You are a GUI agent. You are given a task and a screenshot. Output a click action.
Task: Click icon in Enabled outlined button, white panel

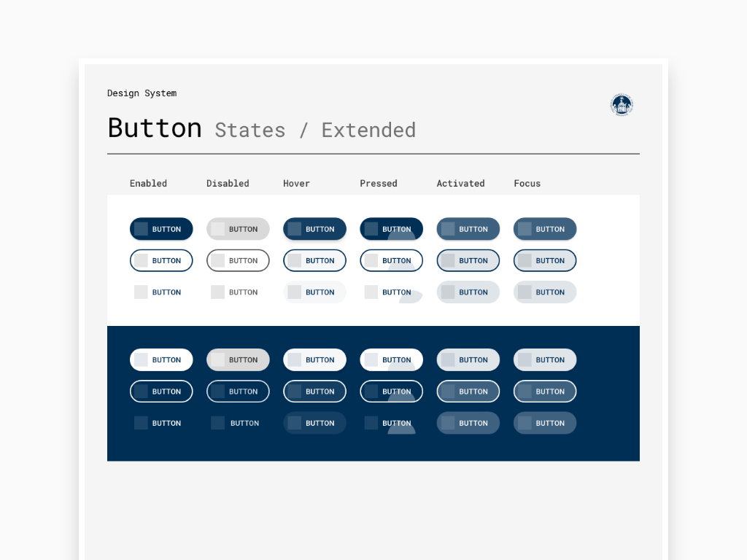point(141,260)
